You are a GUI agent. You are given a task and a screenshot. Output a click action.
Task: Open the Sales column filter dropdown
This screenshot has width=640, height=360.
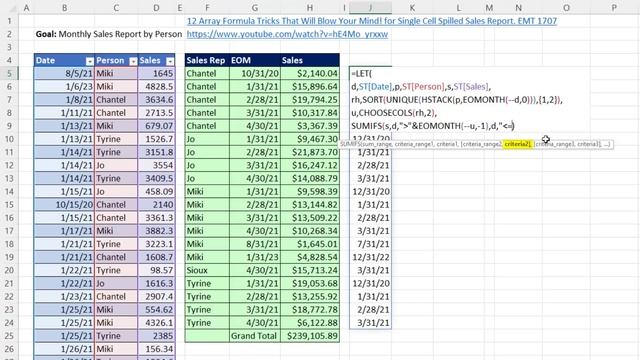tap(170, 61)
